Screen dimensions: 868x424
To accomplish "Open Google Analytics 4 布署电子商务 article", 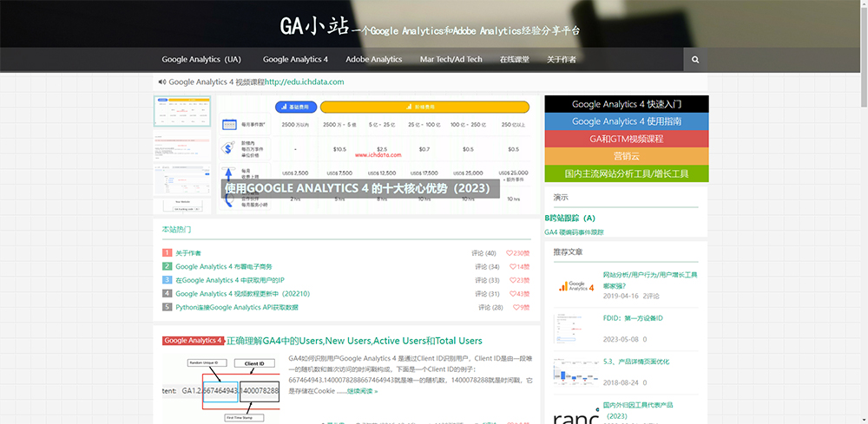I will point(224,266).
